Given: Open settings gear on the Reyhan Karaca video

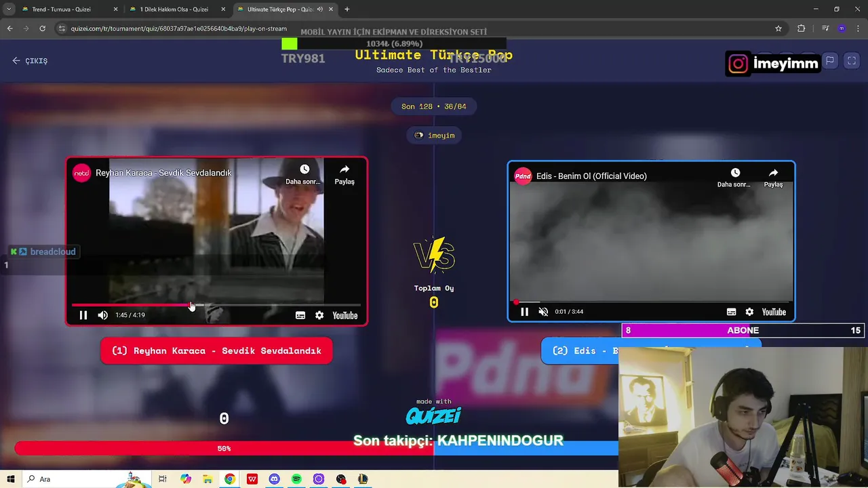Looking at the screenshot, I should (x=319, y=315).
